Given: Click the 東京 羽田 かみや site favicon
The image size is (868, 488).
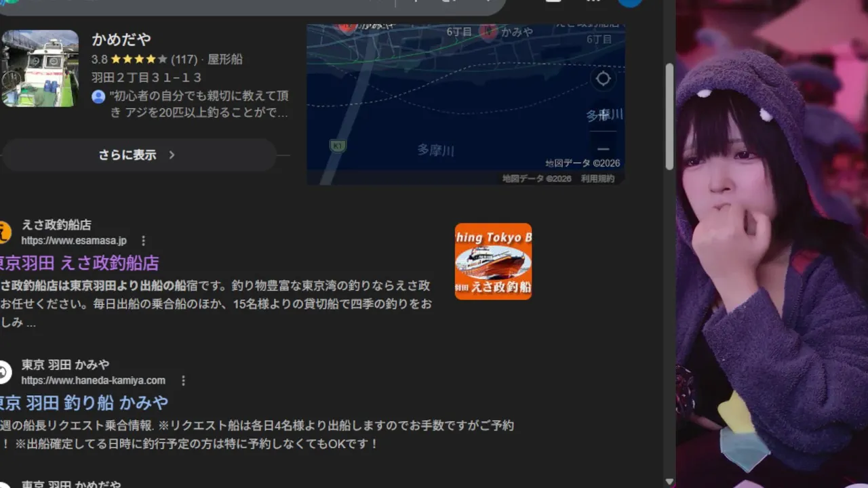Looking at the screenshot, I should 4,372.
